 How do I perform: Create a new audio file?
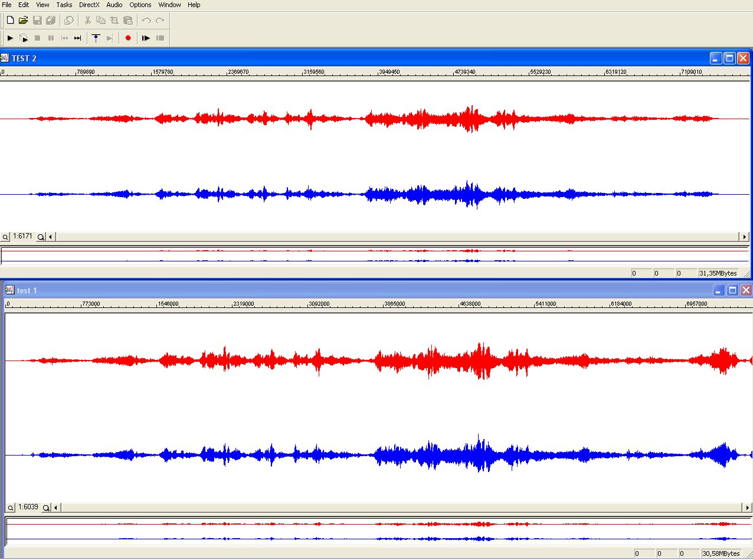(x=10, y=21)
